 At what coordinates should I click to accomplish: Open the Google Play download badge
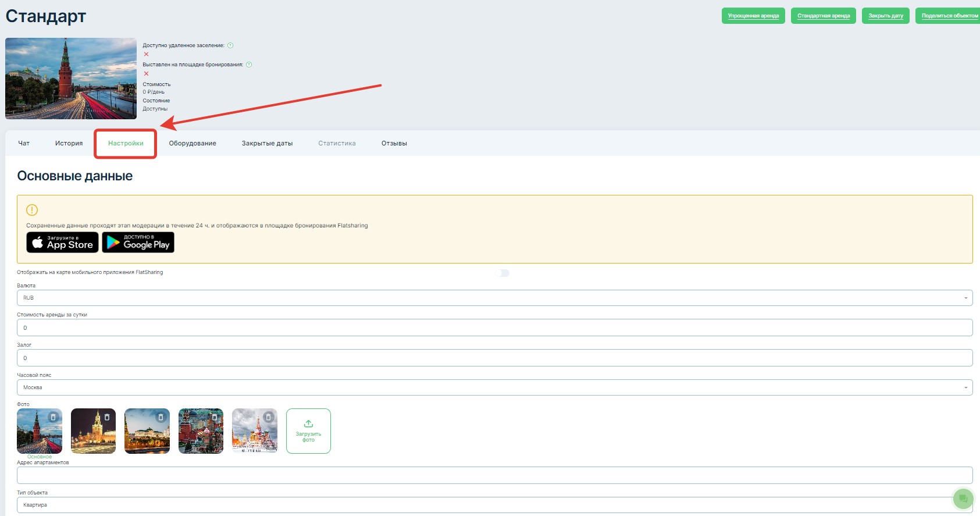pyautogui.click(x=138, y=243)
